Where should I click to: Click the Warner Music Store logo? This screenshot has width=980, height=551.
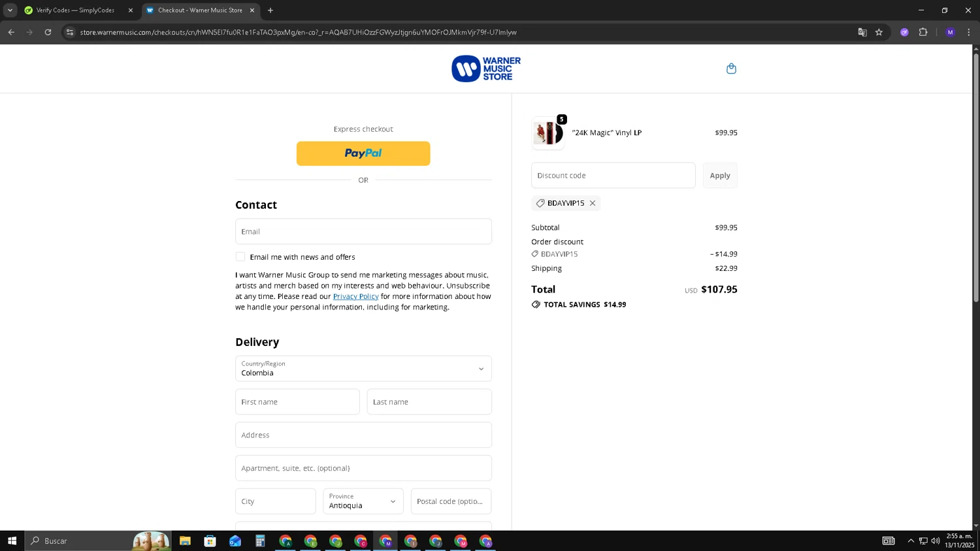point(486,69)
